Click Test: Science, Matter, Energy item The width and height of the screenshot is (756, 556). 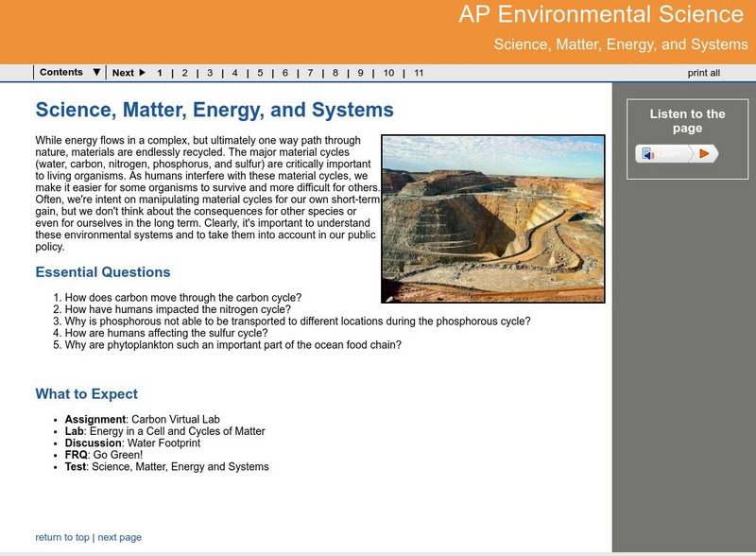(167, 467)
